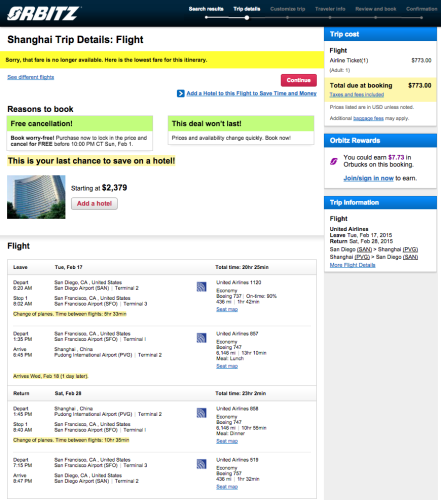Viewport: 441px width, 500px height.
Task: Click Join/sign in now link
Action: tap(369, 178)
